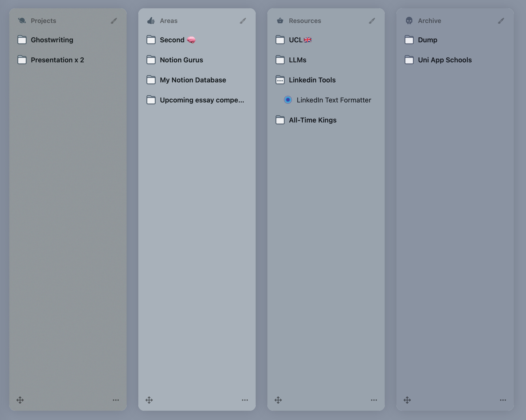Image resolution: width=526 pixels, height=420 pixels.
Task: Collapse the Linkedin Tools folder
Action: click(x=280, y=80)
